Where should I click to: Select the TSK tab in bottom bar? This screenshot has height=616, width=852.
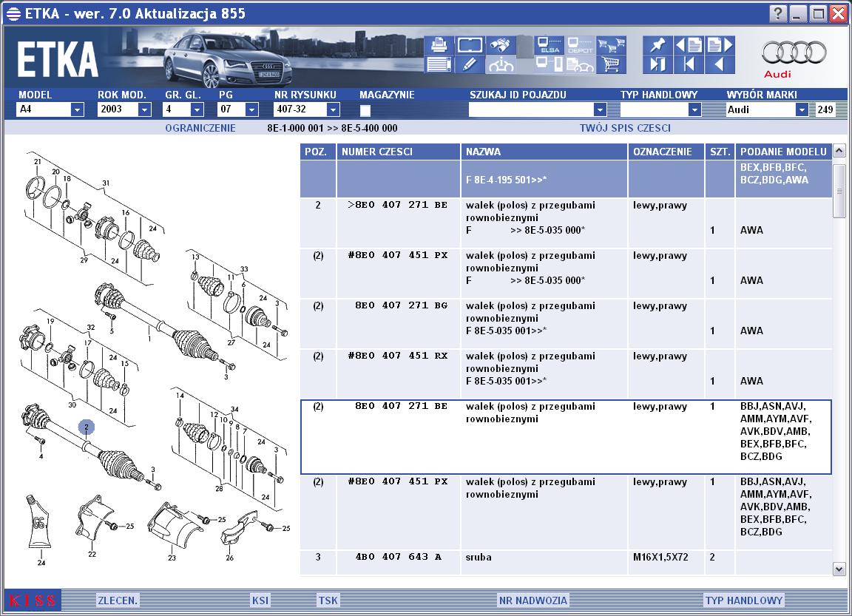point(328,600)
